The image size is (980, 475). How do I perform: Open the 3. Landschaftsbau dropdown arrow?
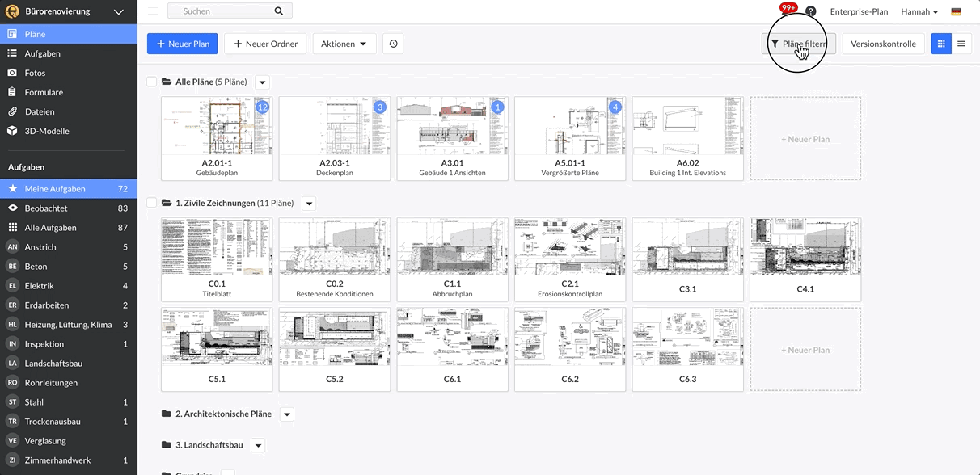point(258,445)
